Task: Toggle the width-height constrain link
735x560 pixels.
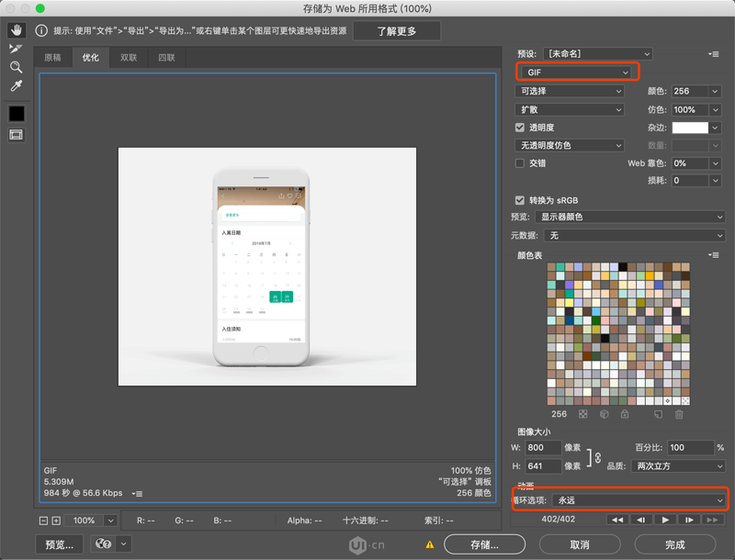Action: click(598, 457)
